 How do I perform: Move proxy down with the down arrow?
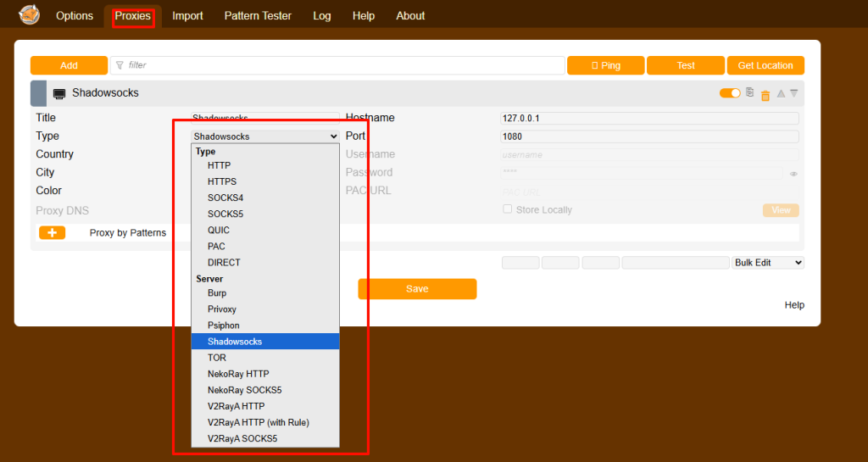point(794,93)
